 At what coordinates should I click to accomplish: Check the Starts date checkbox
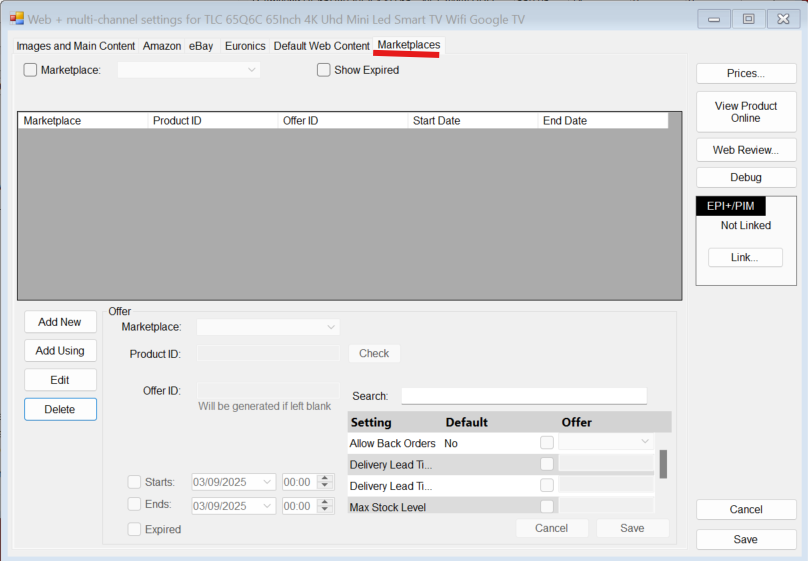pos(135,482)
